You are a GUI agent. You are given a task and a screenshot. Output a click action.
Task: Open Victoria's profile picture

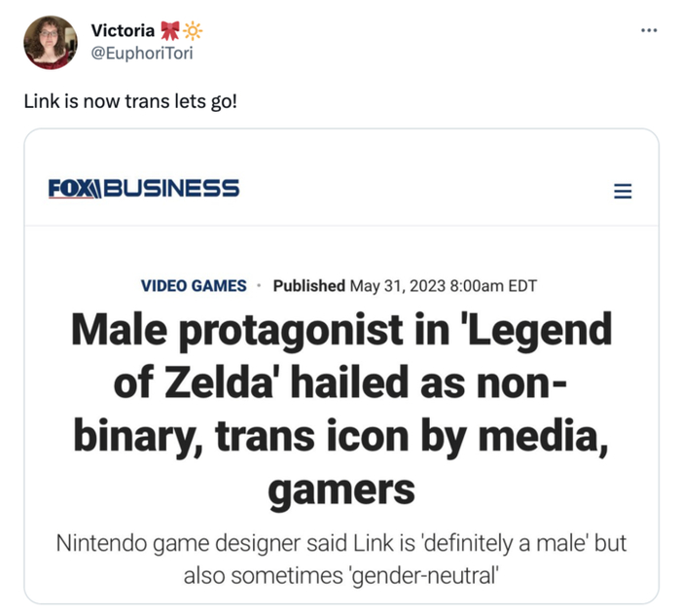[x=49, y=42]
